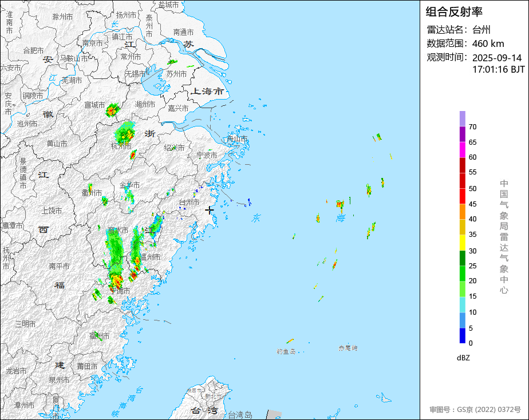Click the 黄山市 city label
The height and width of the screenshot is (420, 529).
(57, 144)
